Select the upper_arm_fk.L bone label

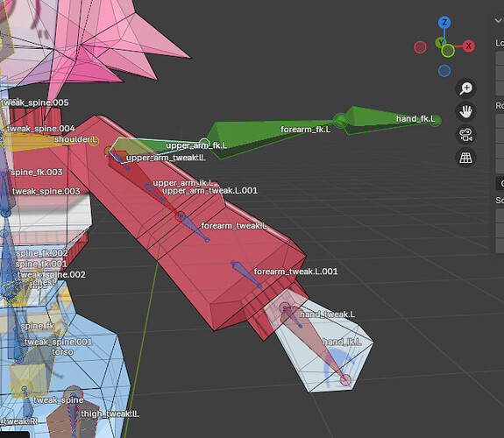(196, 145)
